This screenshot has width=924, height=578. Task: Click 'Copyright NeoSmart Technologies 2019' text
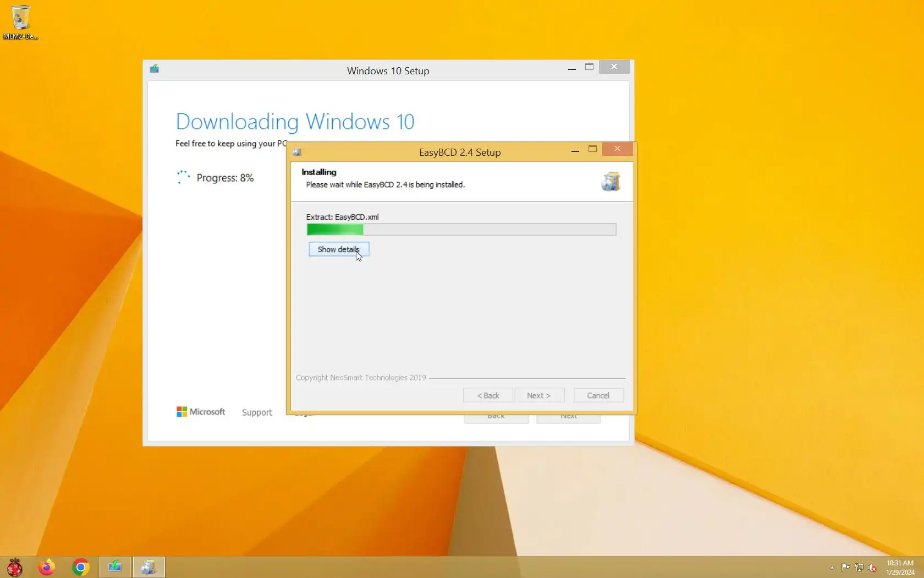point(361,378)
